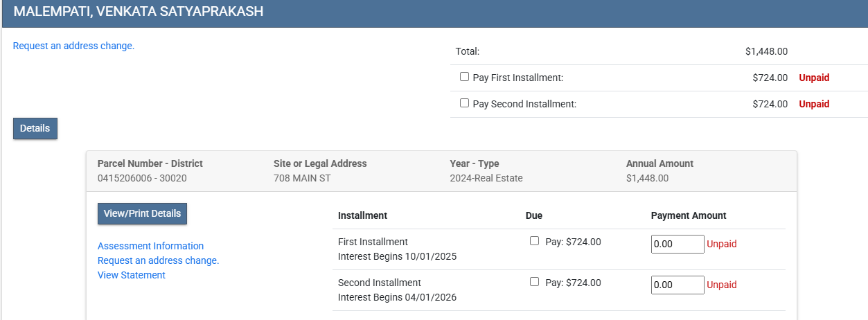Viewport: 868px width, 320px height.
Task: Tick the Second Installment 'Pay: $724.00' checkbox
Action: pos(534,282)
